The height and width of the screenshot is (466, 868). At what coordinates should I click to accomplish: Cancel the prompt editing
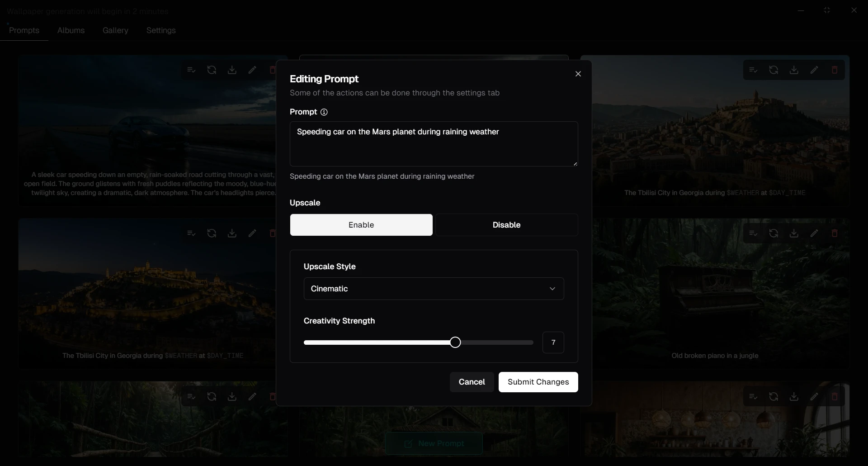tap(472, 382)
